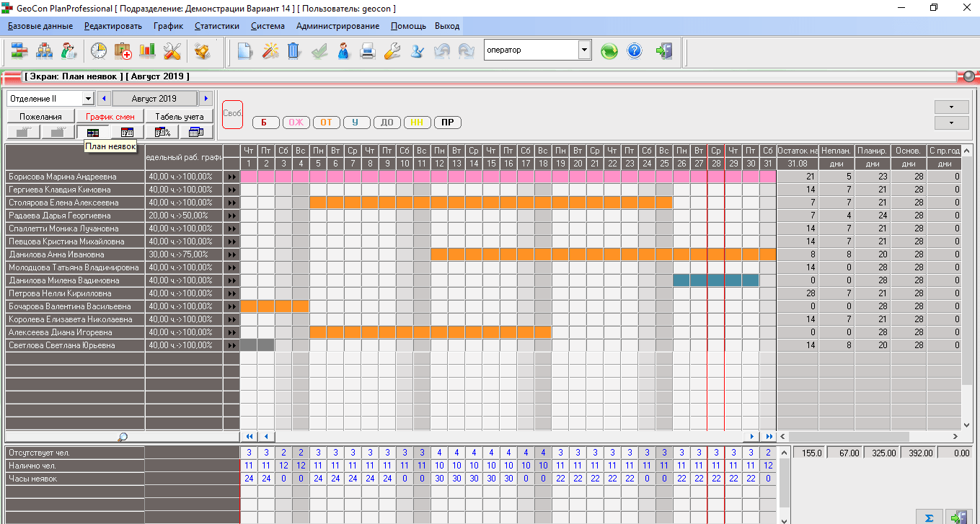The height and width of the screenshot is (524, 980).
Task: Open the bar chart statistics icon
Action: pos(148,51)
